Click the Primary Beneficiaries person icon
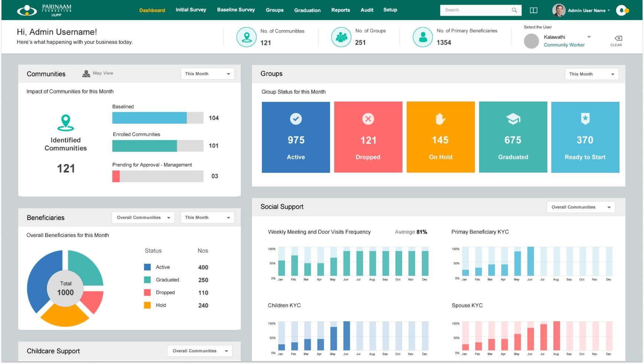Image resolution: width=644 pixels, height=364 pixels. (423, 37)
